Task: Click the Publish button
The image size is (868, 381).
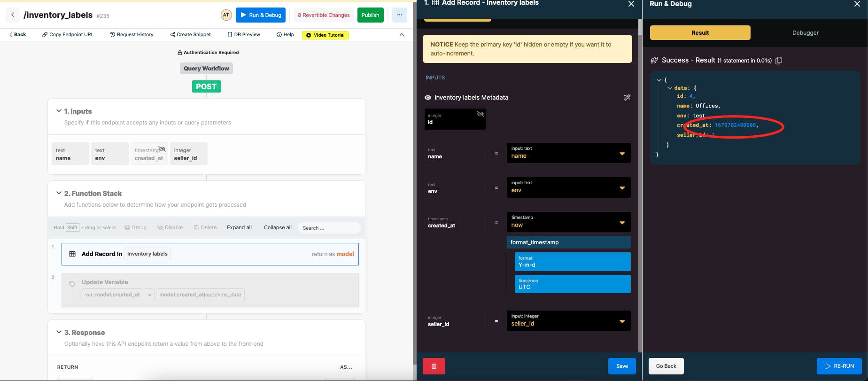Action: pyautogui.click(x=370, y=15)
